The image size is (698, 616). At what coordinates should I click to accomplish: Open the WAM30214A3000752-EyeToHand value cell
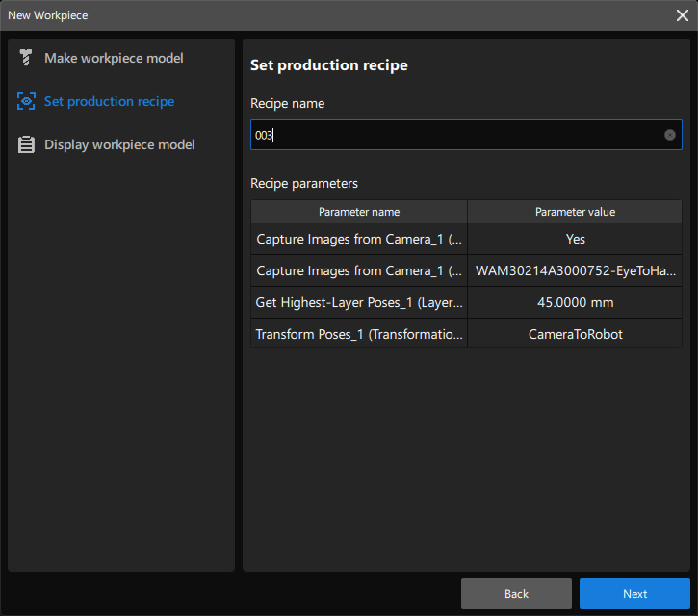[575, 271]
